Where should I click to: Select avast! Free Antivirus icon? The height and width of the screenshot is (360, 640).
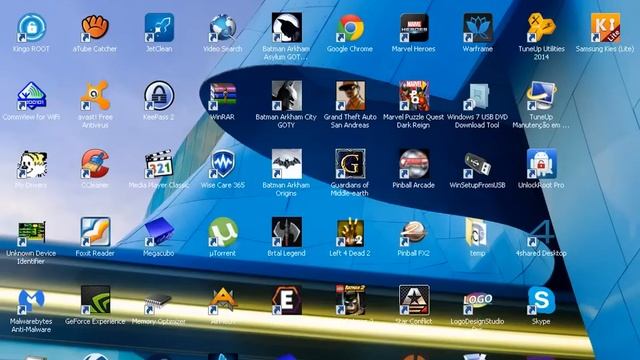pos(95,96)
